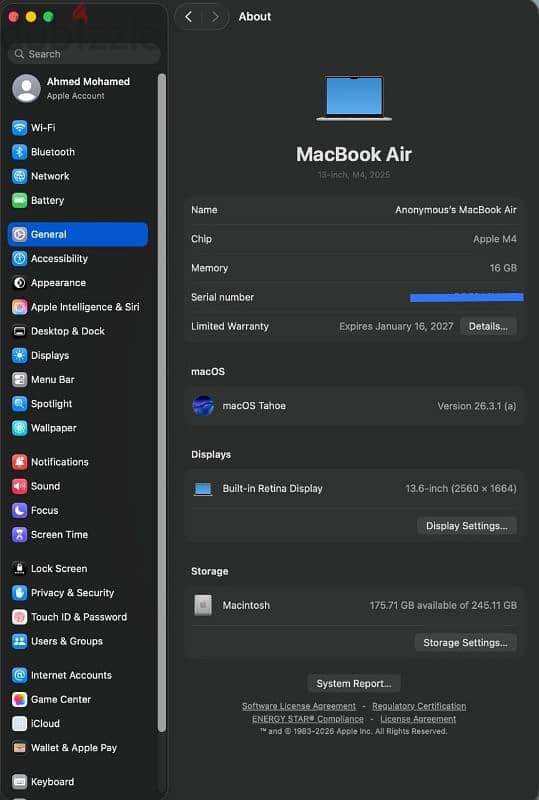Click Version 26.3.1 (a) text
This screenshot has width=539, height=800.
click(x=477, y=407)
